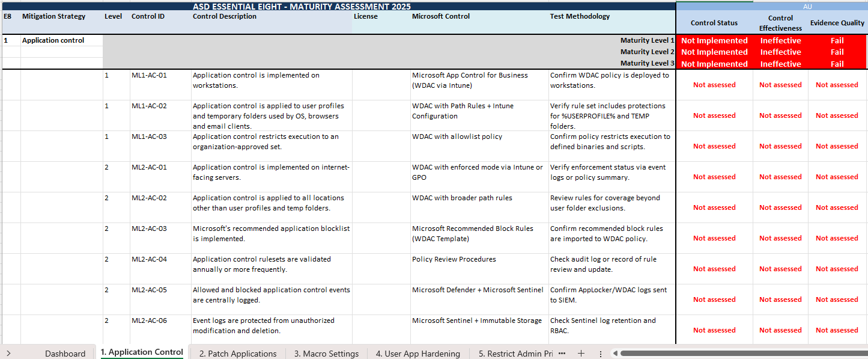Click the Maturity Level 3 red Fail cell
Viewport: 868px width, 359px height.
coord(837,64)
